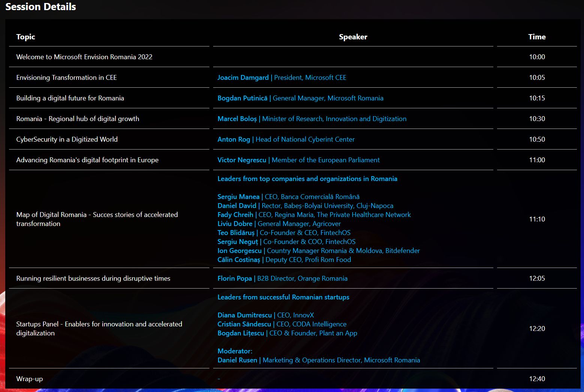
Task: Click the 10:50 time cell
Action: pyautogui.click(x=537, y=139)
